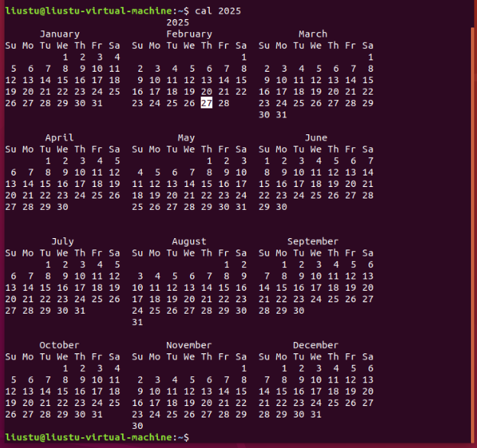This screenshot has height=448, width=477.
Task: Click the May month heading
Action: (x=186, y=138)
